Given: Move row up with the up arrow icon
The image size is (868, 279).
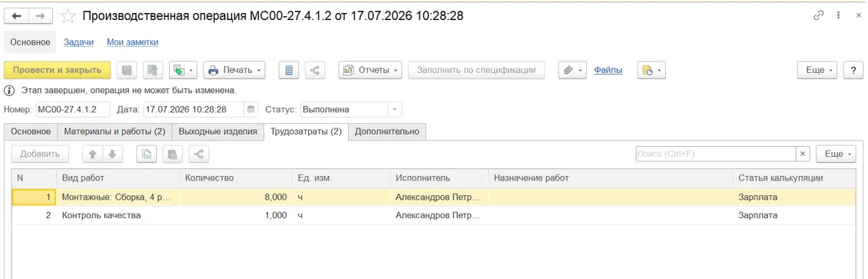Looking at the screenshot, I should 92,154.
